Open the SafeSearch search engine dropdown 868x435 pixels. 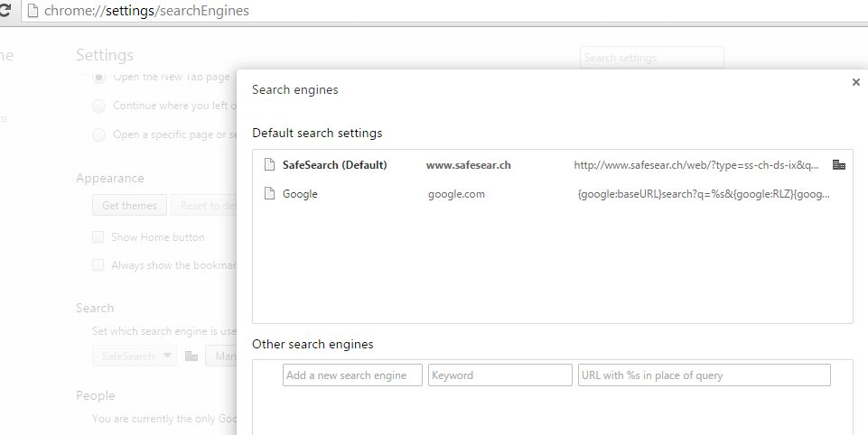(x=135, y=356)
